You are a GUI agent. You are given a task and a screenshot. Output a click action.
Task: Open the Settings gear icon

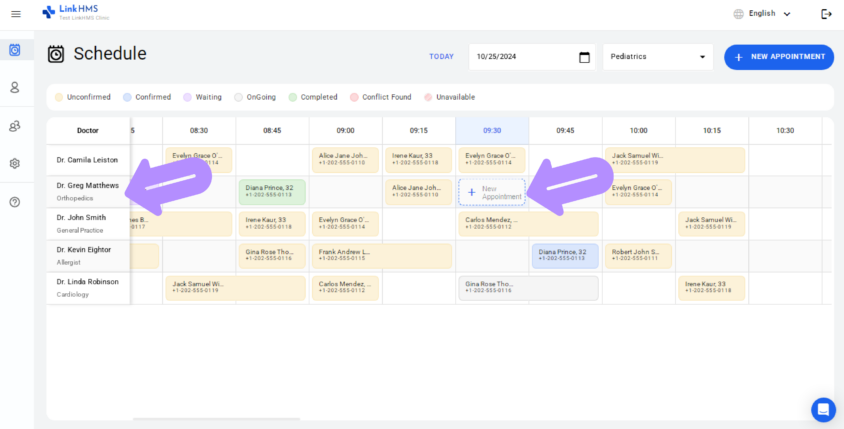(x=15, y=164)
